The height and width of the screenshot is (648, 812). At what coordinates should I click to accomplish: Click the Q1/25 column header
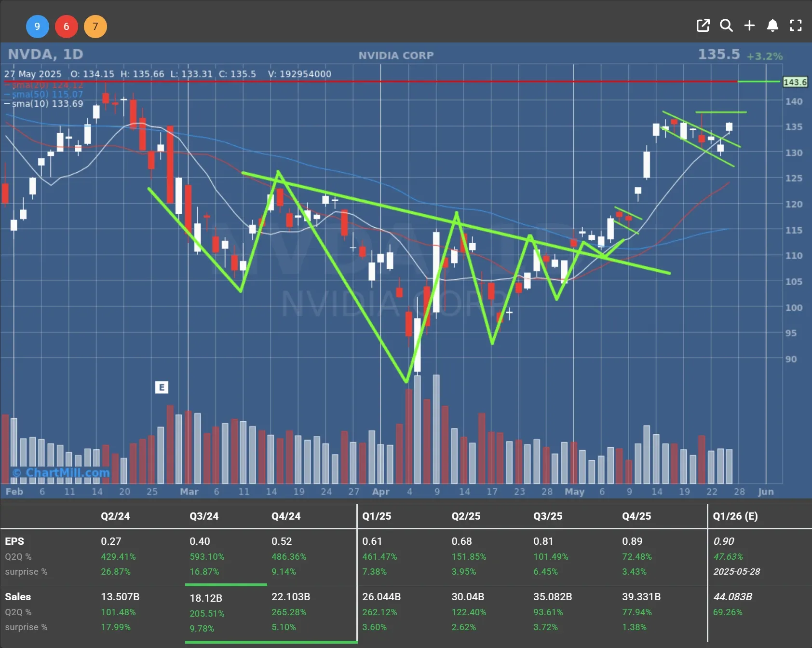pos(377,516)
